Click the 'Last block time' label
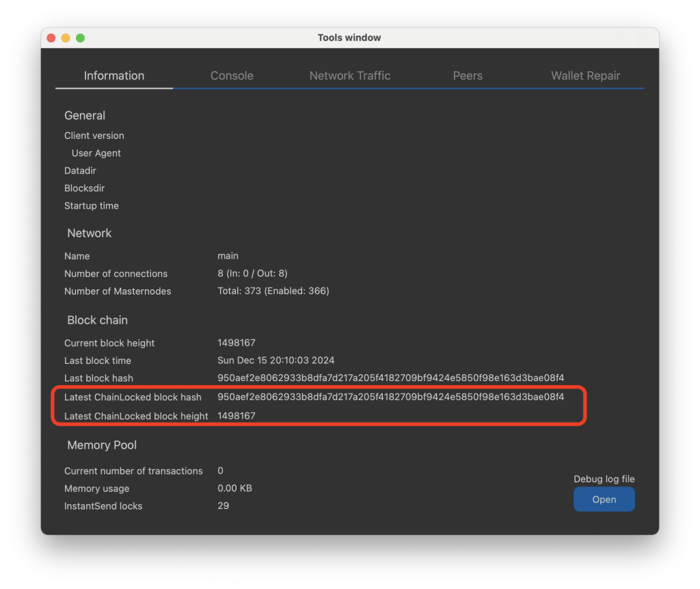Image resolution: width=700 pixels, height=589 pixels. [98, 361]
